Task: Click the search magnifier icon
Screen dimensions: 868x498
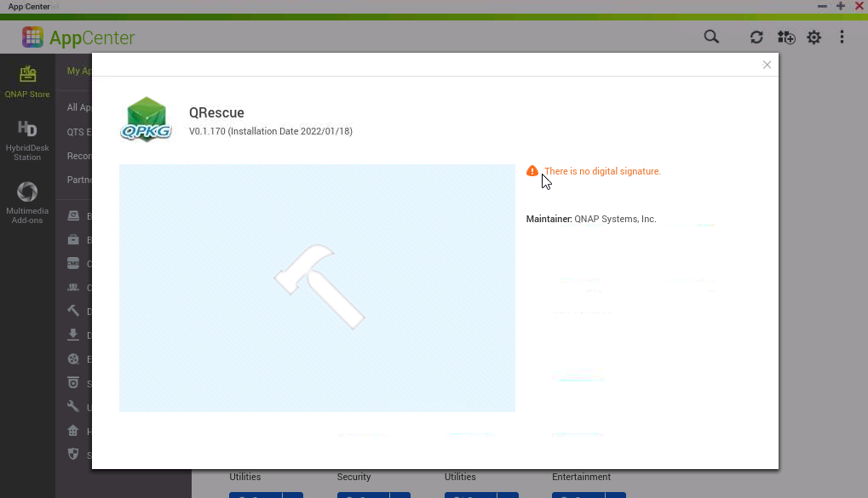Action: pyautogui.click(x=710, y=37)
